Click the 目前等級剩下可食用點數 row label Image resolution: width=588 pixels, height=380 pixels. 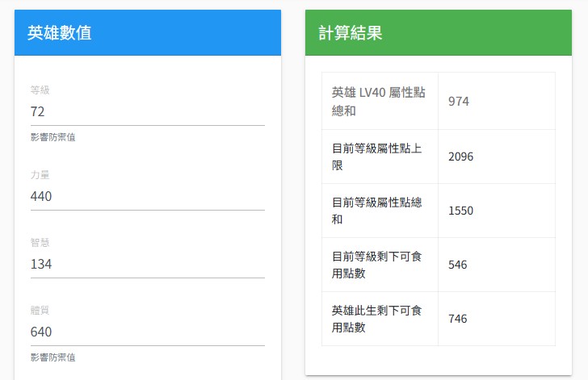pyautogui.click(x=378, y=265)
